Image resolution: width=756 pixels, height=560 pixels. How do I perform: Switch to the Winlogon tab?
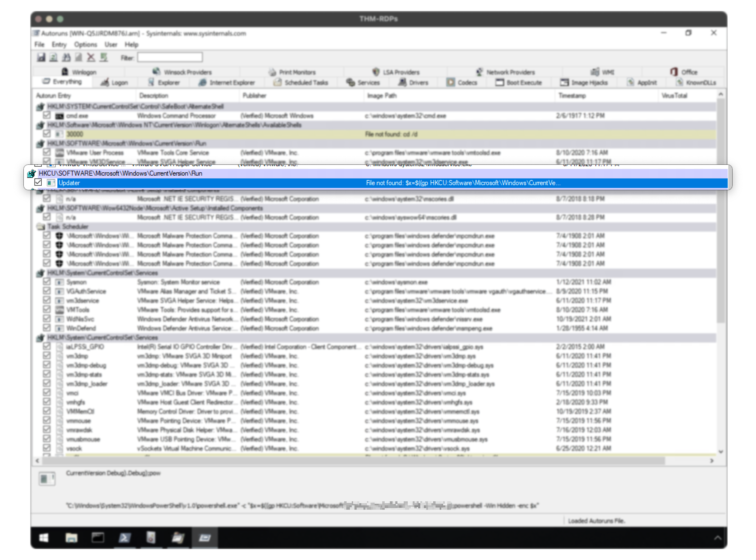[79, 72]
